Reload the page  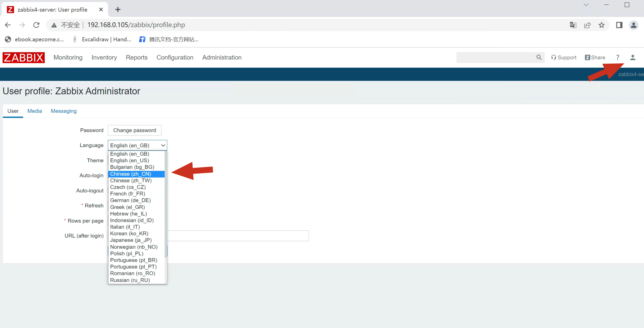[x=37, y=25]
